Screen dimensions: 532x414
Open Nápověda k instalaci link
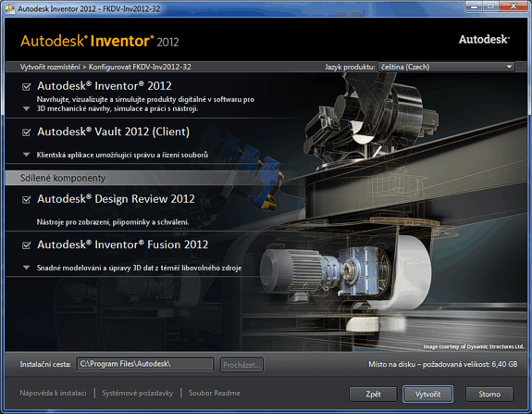(53, 393)
